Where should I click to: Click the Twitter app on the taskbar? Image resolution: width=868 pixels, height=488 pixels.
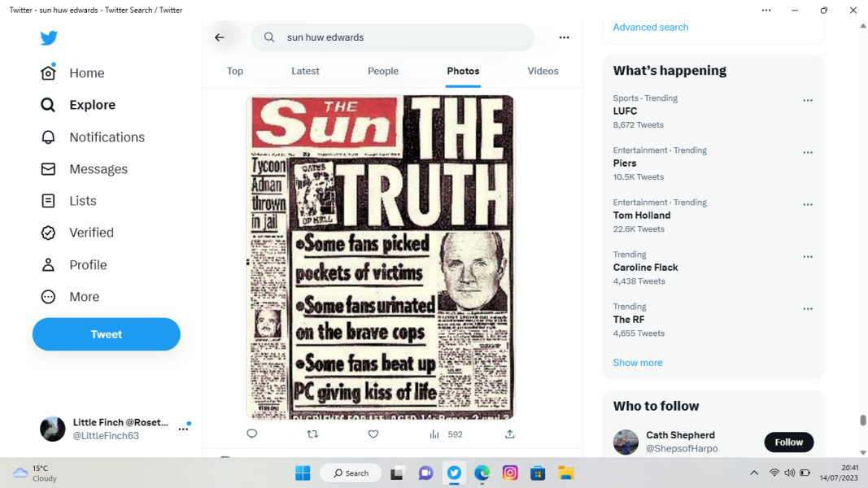pos(454,473)
